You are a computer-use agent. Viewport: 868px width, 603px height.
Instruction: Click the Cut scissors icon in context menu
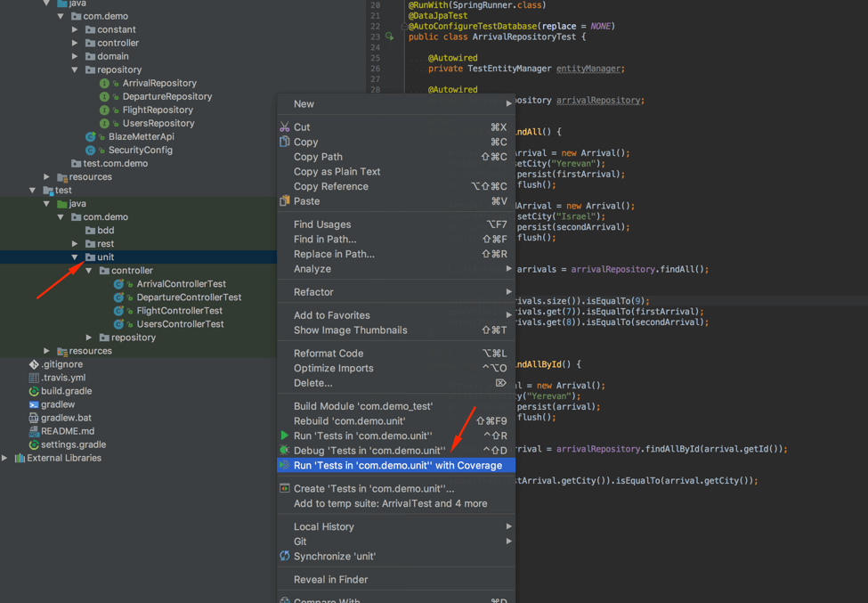click(285, 127)
